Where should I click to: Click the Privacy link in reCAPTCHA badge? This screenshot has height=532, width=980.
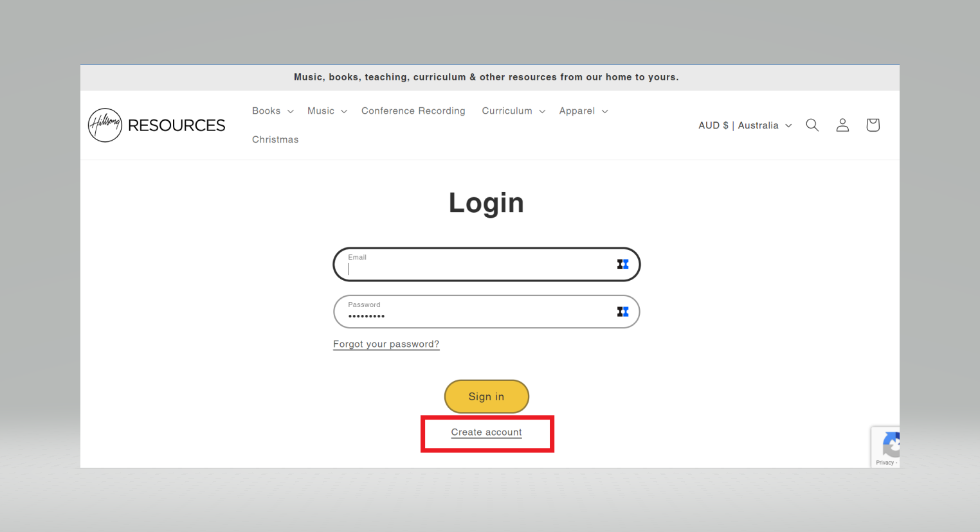pyautogui.click(x=884, y=463)
